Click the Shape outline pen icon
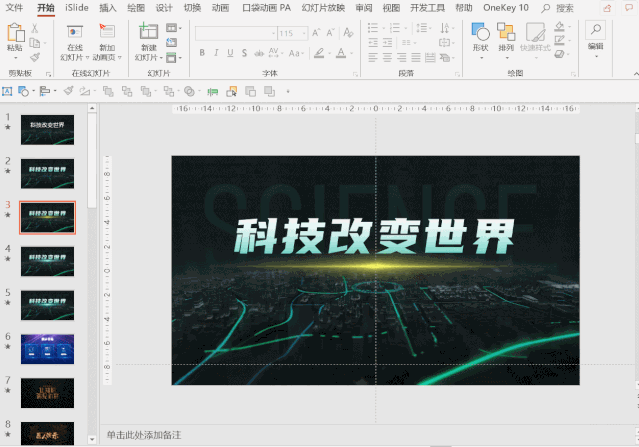 (559, 40)
